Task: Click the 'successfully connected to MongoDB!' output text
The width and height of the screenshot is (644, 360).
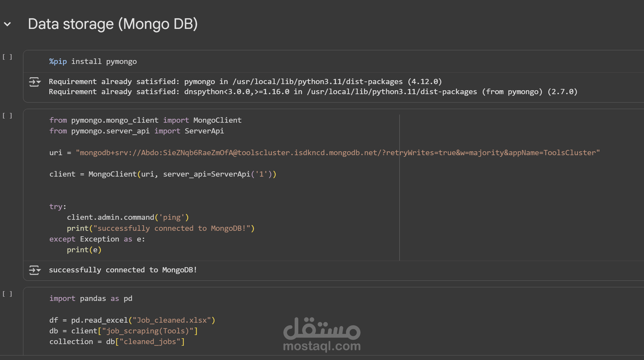Action: 123,270
